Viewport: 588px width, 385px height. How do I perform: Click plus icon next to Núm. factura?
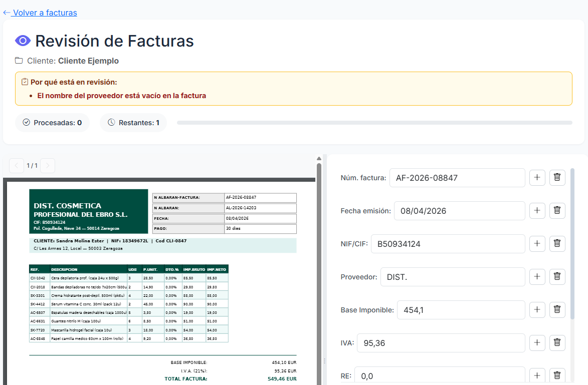tap(537, 178)
